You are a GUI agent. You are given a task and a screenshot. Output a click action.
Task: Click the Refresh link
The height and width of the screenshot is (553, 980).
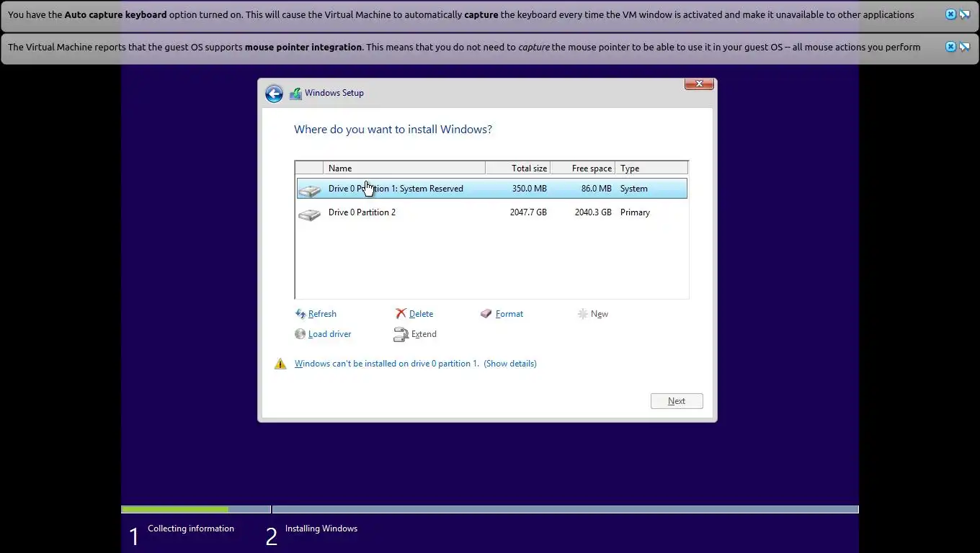(x=322, y=314)
